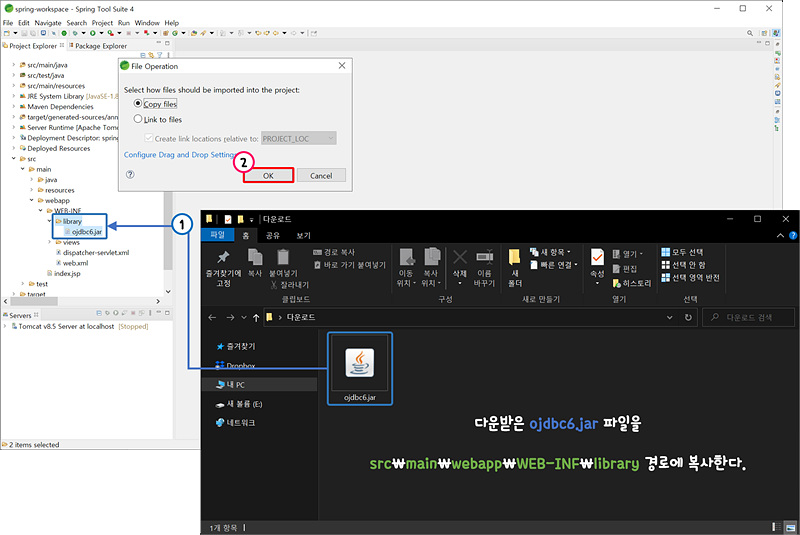
Task: Refresh the 다운로드 folder view
Action: tap(688, 317)
